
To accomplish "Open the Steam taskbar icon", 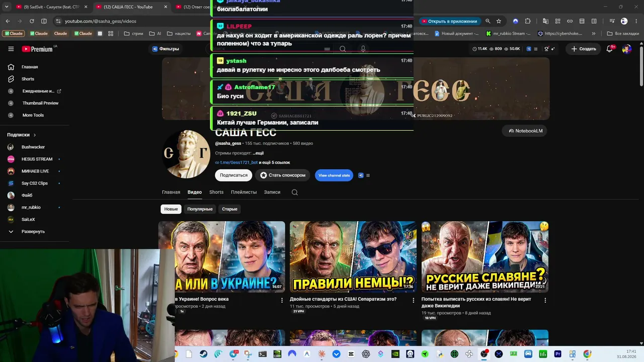I will pyautogui.click(x=203, y=354).
